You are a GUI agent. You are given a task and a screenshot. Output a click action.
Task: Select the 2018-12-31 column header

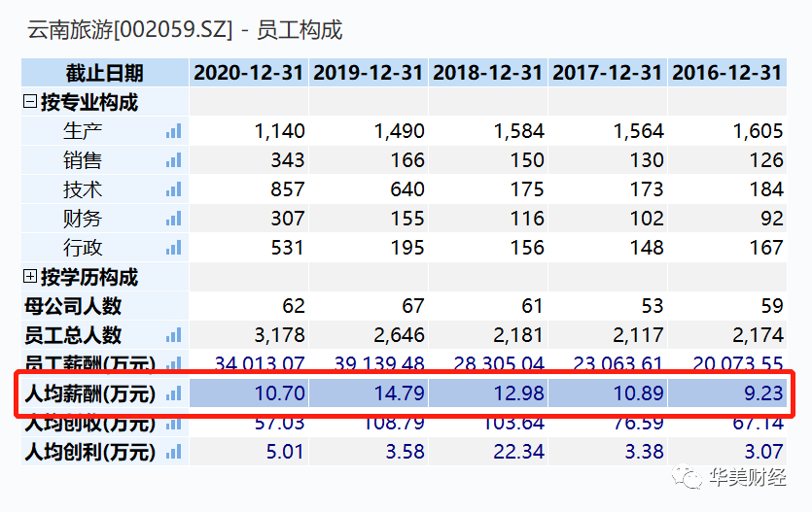(488, 73)
